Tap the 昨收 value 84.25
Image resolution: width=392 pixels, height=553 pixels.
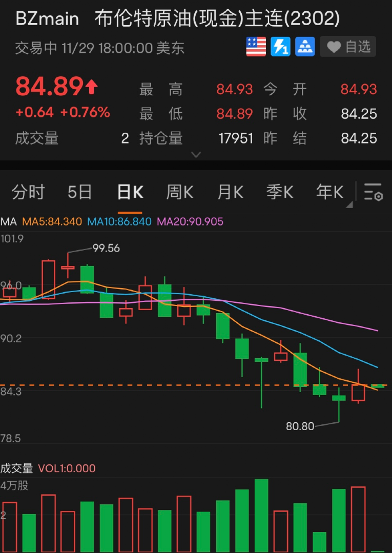(x=359, y=114)
